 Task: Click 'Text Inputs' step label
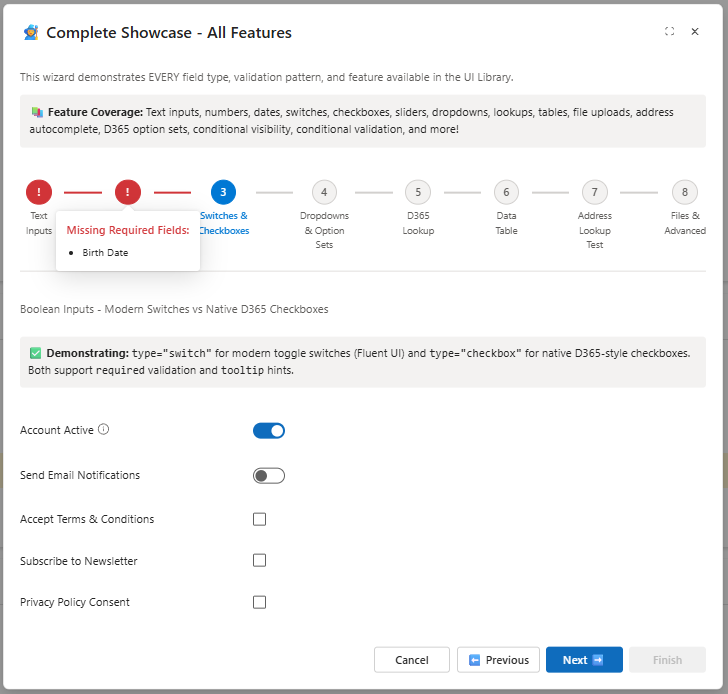(x=39, y=223)
